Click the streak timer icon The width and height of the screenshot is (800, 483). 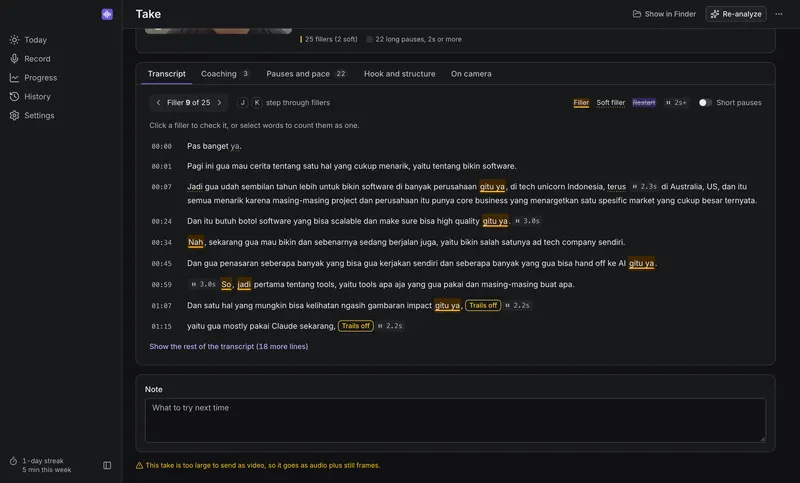[13, 461]
